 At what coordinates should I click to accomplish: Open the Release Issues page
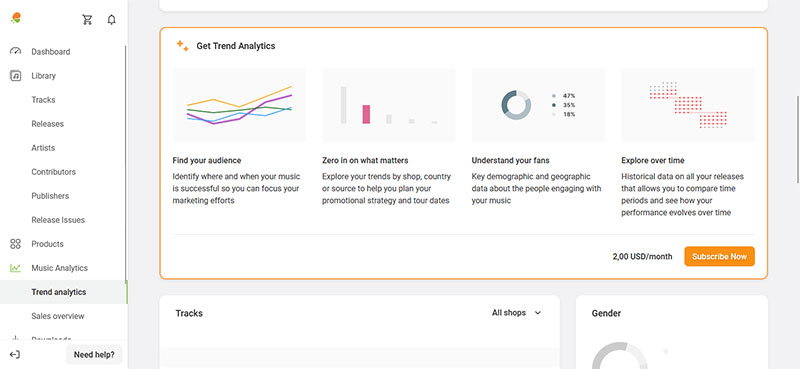point(58,219)
